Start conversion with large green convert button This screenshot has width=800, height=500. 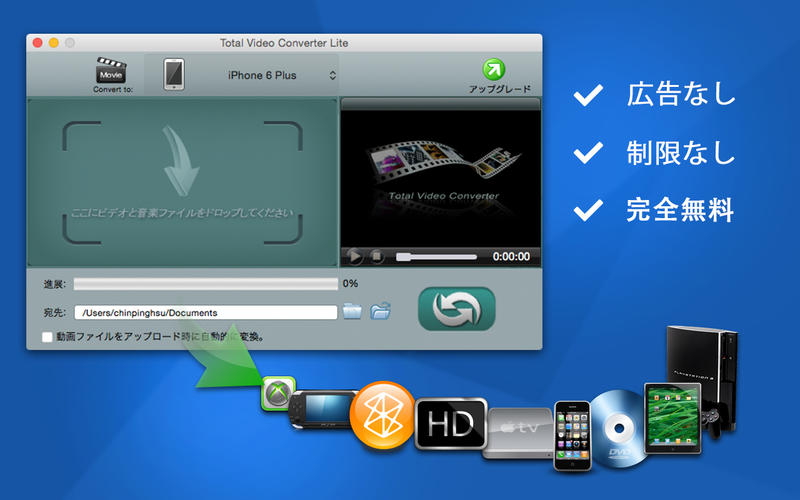pyautogui.click(x=457, y=309)
